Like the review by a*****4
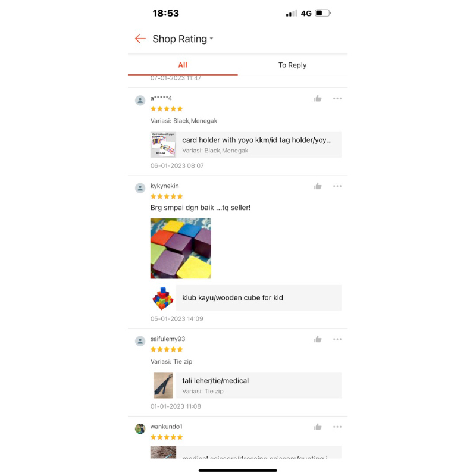Viewport: 476px width, 476px height. [x=318, y=98]
